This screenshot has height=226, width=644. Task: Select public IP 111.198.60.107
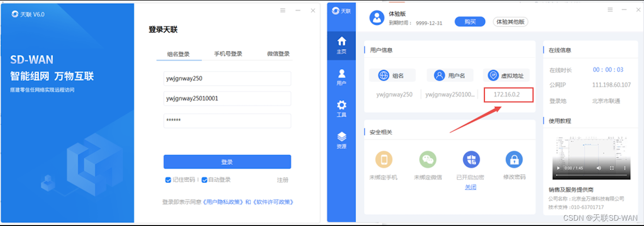click(611, 85)
